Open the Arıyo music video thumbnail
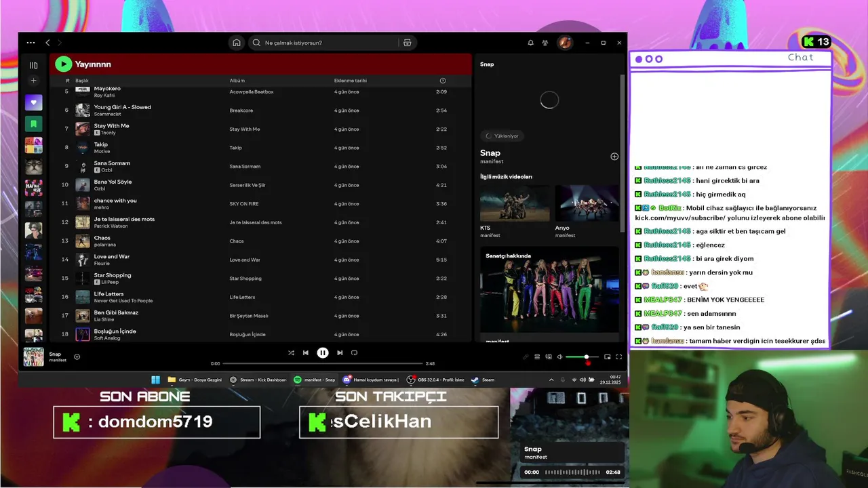 click(x=587, y=203)
